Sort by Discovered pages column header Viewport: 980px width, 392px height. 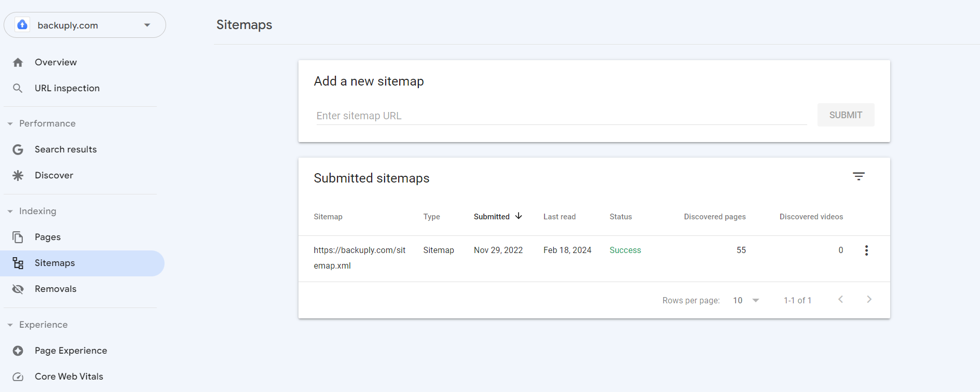pyautogui.click(x=715, y=217)
